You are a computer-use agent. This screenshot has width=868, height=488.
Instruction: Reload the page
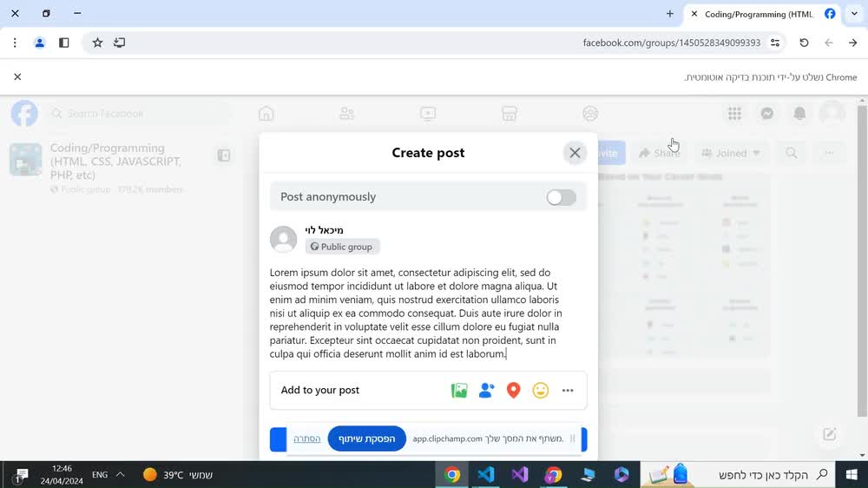[804, 43]
